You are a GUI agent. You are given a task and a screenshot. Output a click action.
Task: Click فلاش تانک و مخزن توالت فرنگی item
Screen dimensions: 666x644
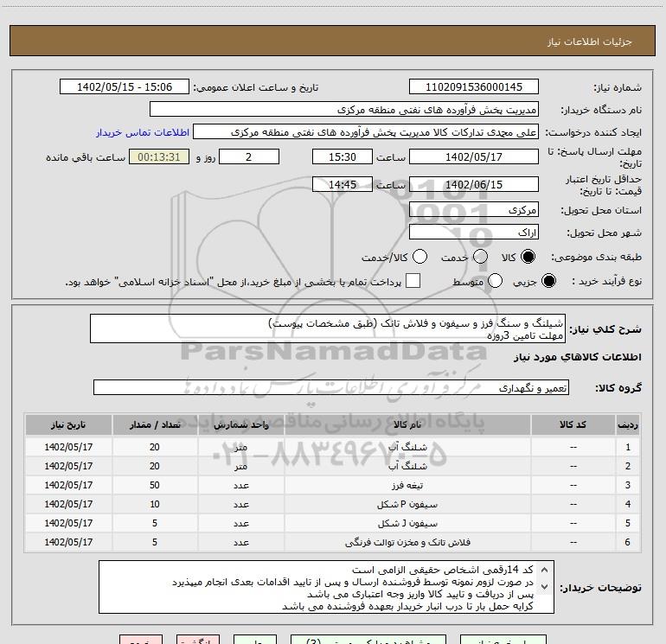(x=407, y=542)
